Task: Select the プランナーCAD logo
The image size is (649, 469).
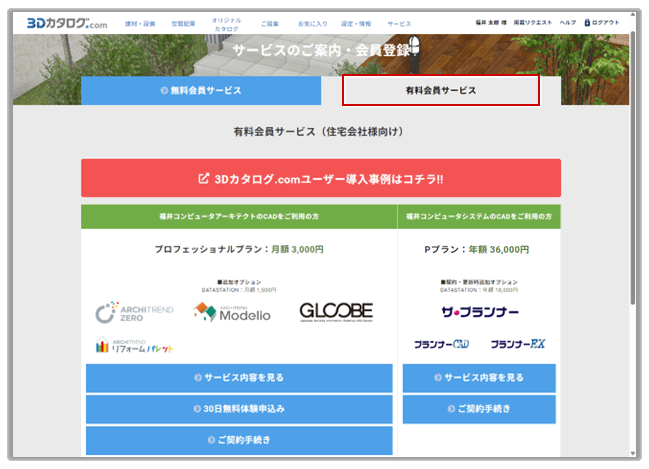Action: [441, 344]
